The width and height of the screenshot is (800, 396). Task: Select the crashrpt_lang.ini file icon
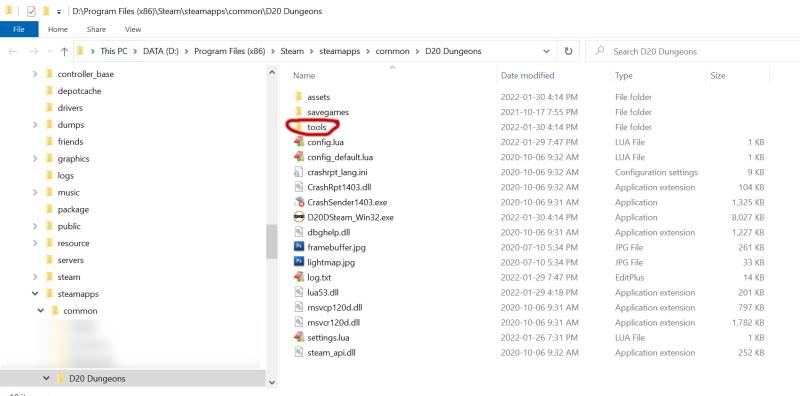(299, 172)
